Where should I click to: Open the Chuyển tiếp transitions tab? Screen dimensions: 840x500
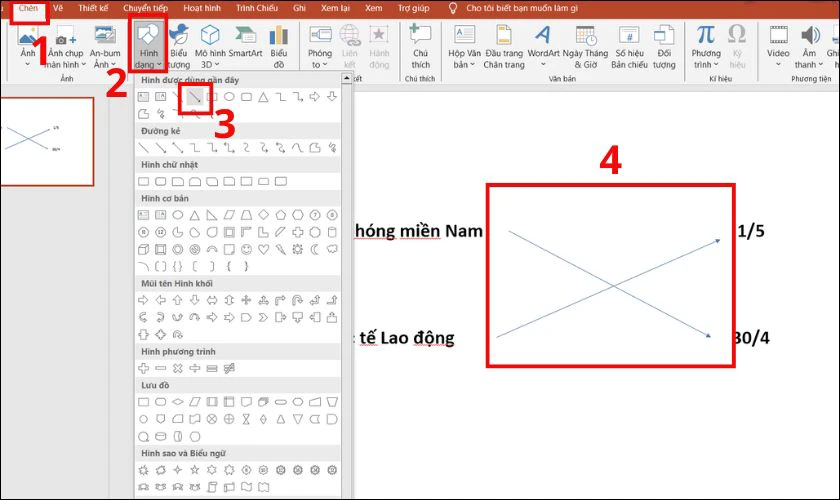click(x=145, y=8)
